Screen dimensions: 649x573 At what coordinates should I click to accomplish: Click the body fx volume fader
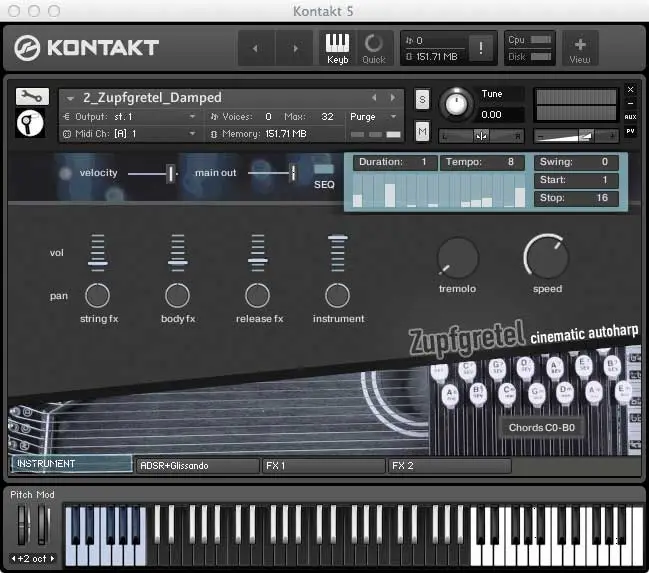coord(178,253)
